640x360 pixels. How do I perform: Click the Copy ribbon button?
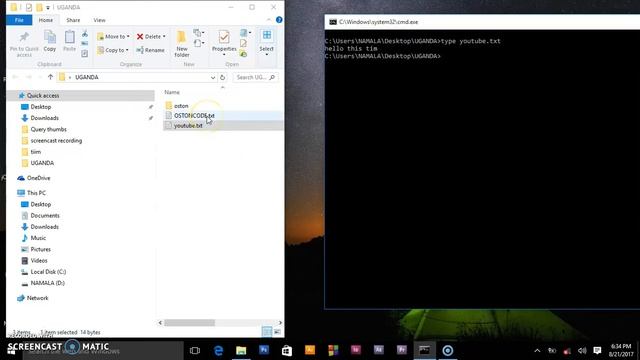pyautogui.click(x=50, y=41)
